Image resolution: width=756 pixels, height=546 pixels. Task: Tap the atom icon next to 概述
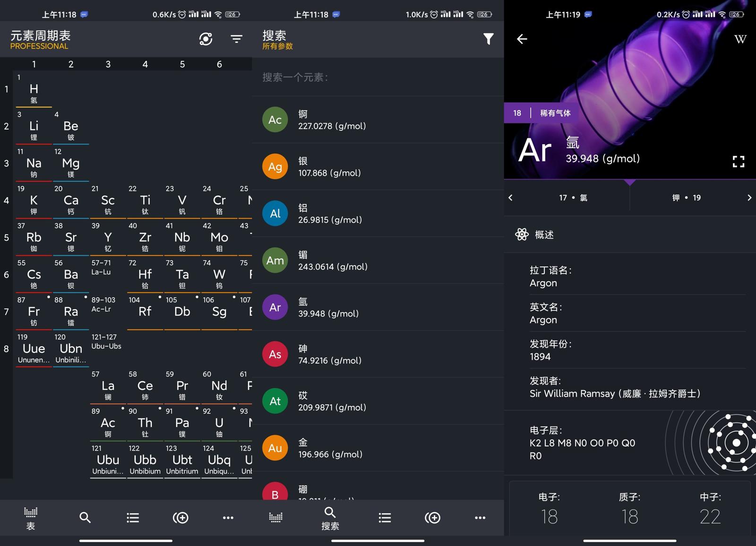coord(522,234)
